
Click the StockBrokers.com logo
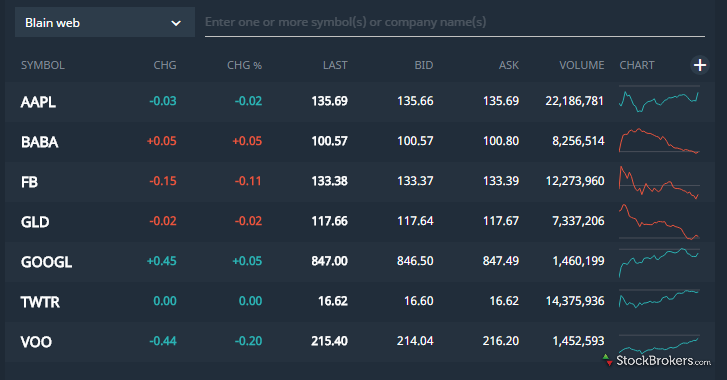pos(656,361)
